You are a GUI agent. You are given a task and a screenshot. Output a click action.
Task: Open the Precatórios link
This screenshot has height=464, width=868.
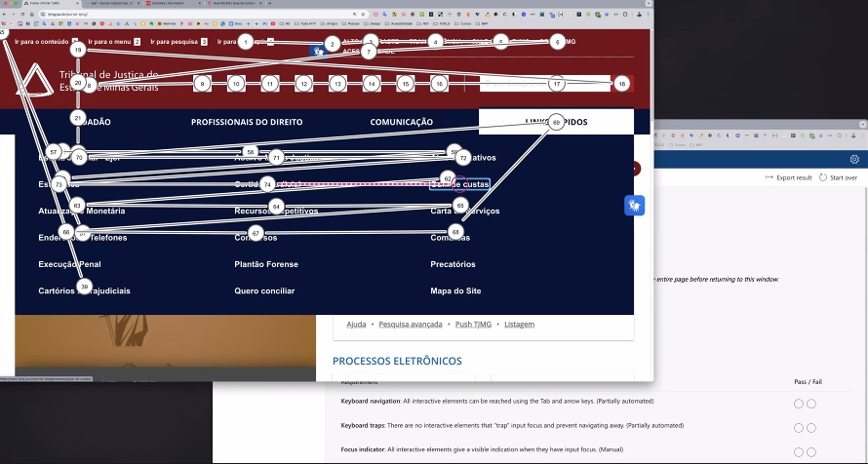(453, 264)
